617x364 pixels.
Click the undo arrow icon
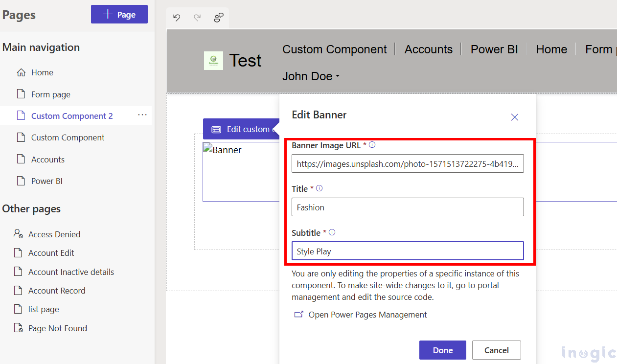[x=177, y=18]
